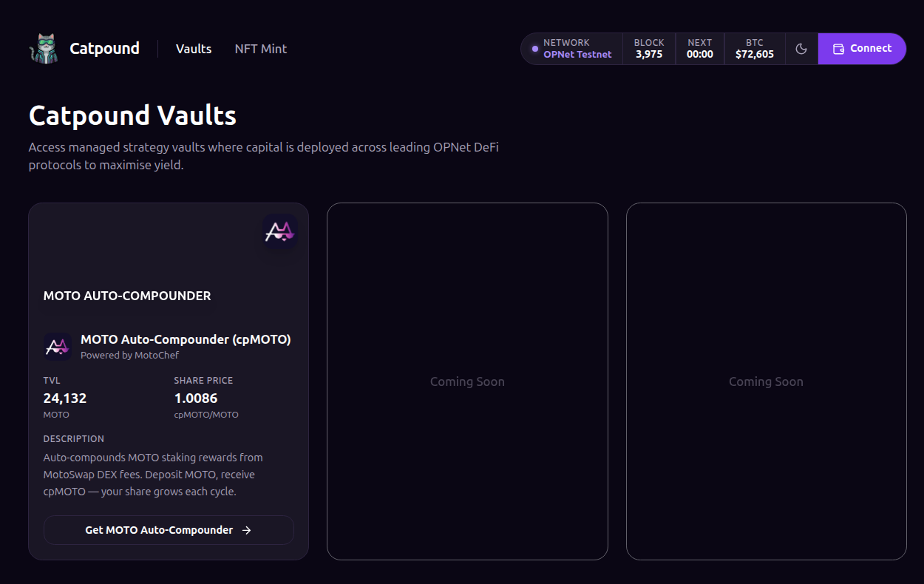Click the NEXT block countdown timer
Screen dimensions: 924x584
[x=699, y=48]
